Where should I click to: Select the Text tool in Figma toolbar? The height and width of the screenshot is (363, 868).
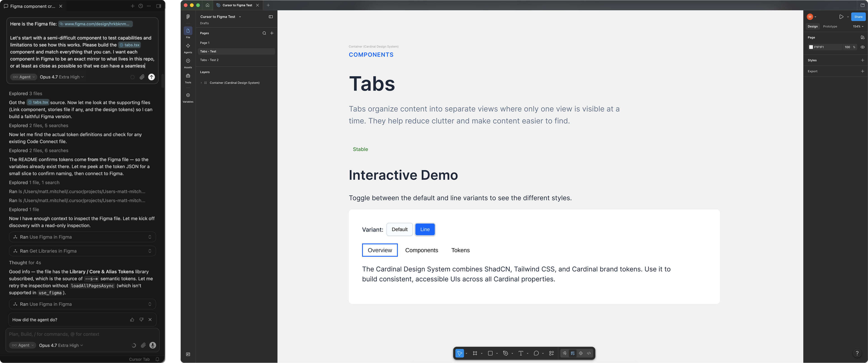(x=521, y=353)
